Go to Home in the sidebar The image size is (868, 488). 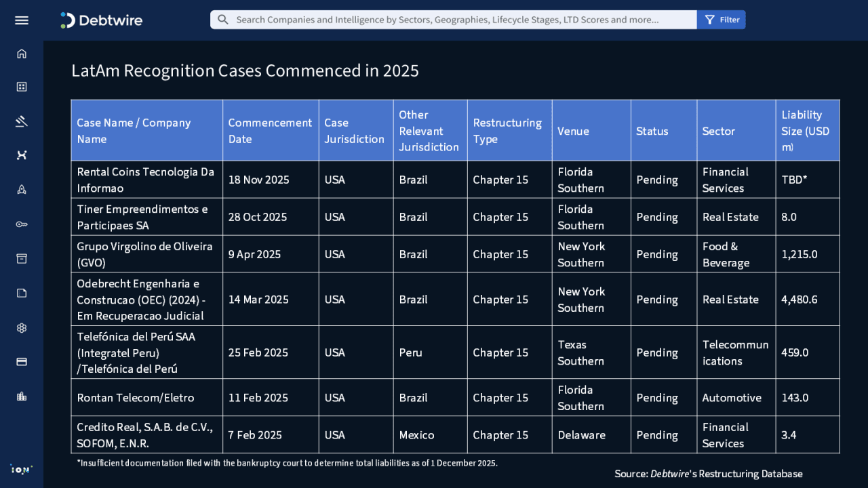click(22, 54)
